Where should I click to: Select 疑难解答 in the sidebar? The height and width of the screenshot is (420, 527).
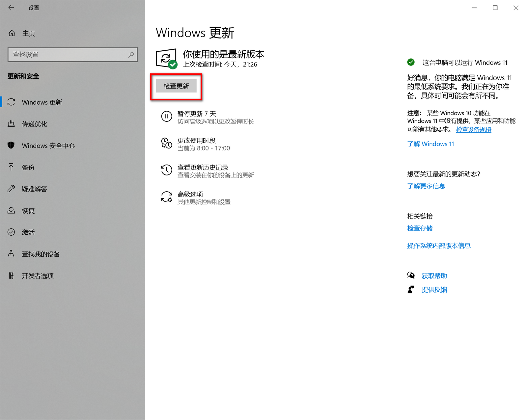[35, 189]
